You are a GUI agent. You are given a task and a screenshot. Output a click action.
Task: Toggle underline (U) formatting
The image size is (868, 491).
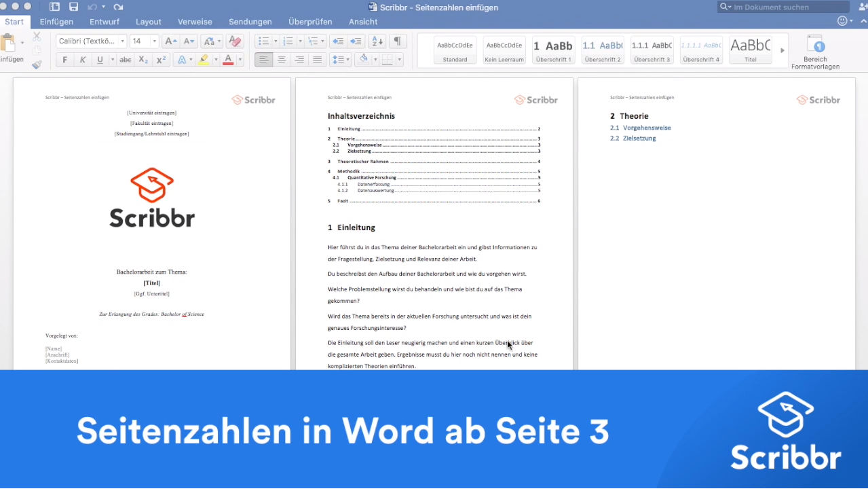100,60
